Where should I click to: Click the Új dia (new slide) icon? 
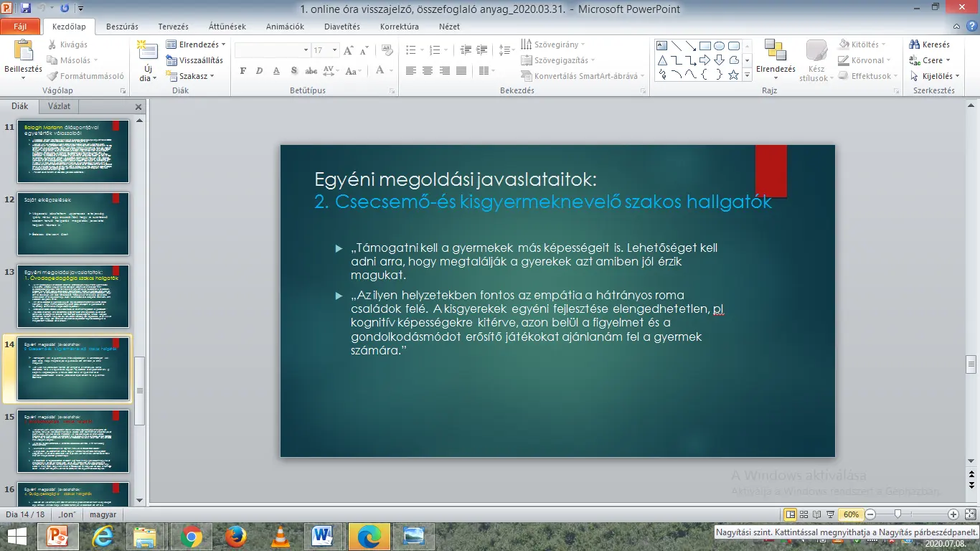pyautogui.click(x=147, y=50)
